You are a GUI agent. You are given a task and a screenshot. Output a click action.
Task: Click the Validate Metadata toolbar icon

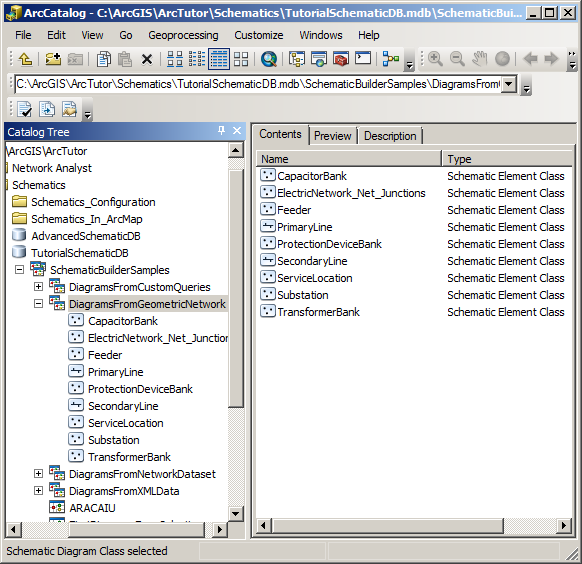pyautogui.click(x=25, y=109)
